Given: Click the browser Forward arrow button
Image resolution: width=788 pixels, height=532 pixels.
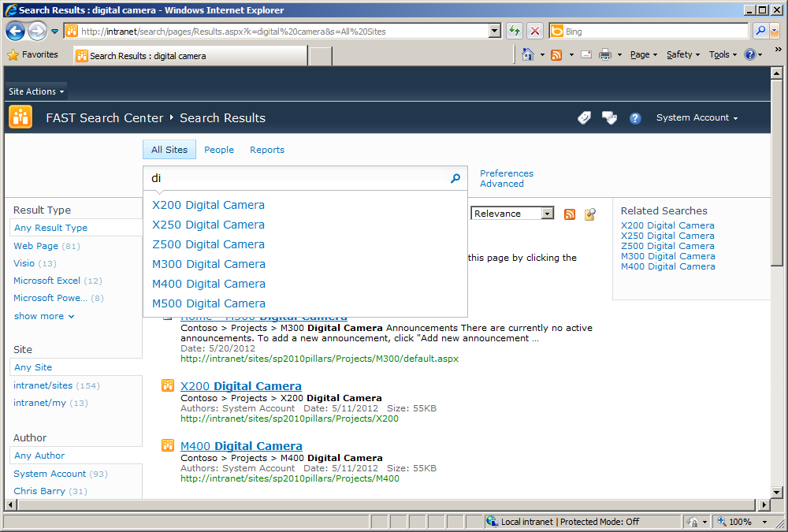Looking at the screenshot, I should tap(37, 32).
